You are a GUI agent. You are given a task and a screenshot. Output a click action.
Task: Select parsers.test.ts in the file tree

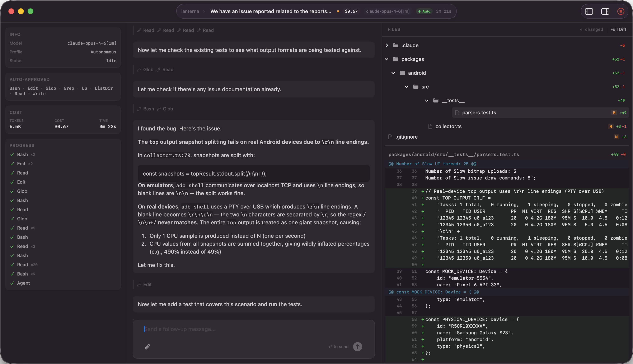(540, 112)
